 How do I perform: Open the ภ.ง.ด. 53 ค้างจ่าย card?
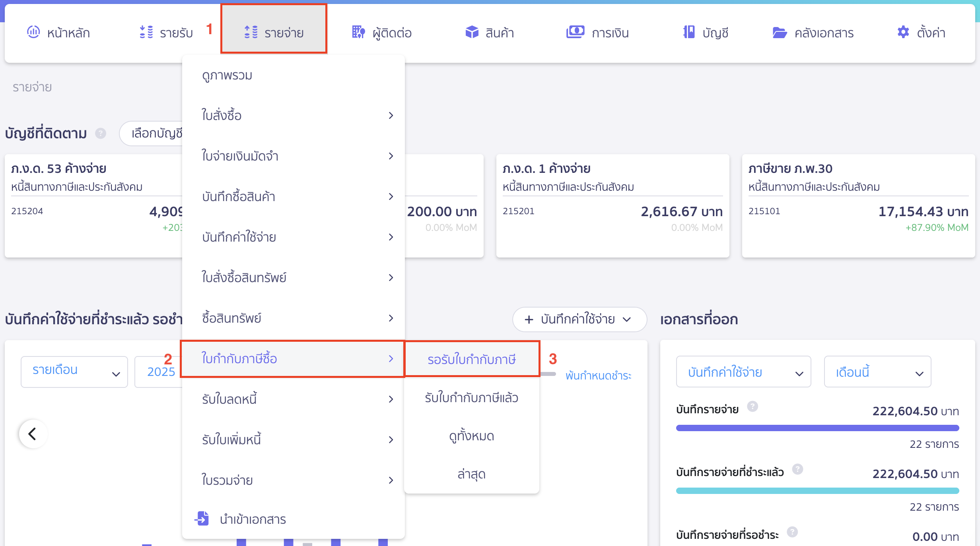coord(94,205)
